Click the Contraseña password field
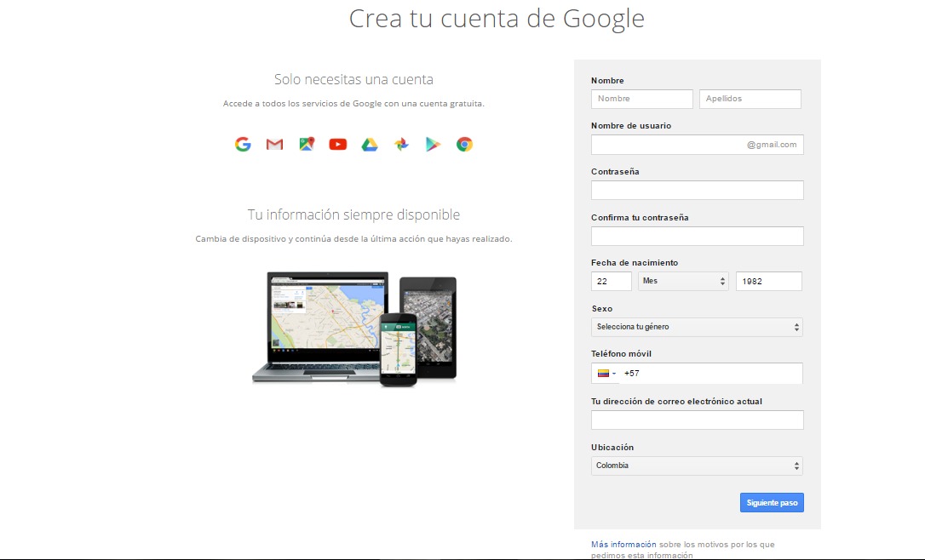 pos(697,190)
